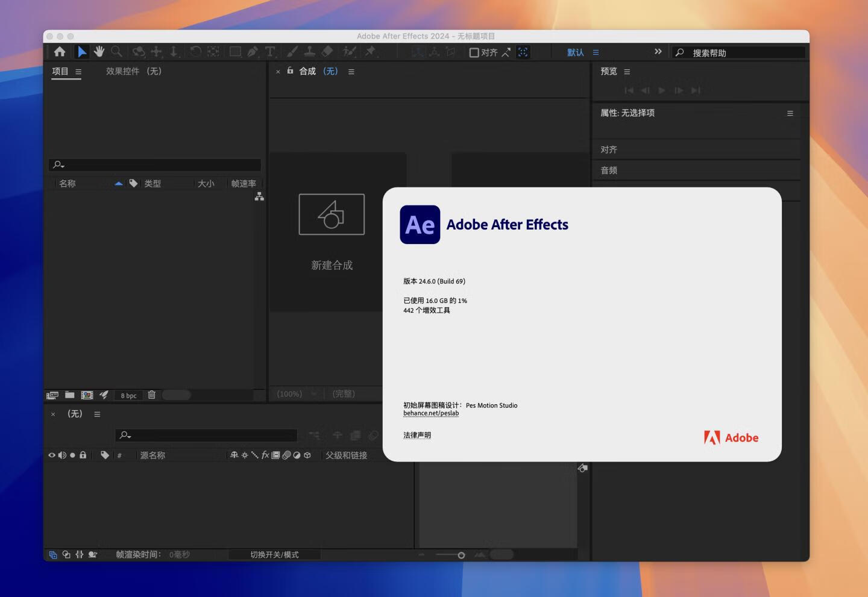Image resolution: width=868 pixels, height=597 pixels.
Task: Click the label tag icon in timeline header
Action: click(x=105, y=455)
